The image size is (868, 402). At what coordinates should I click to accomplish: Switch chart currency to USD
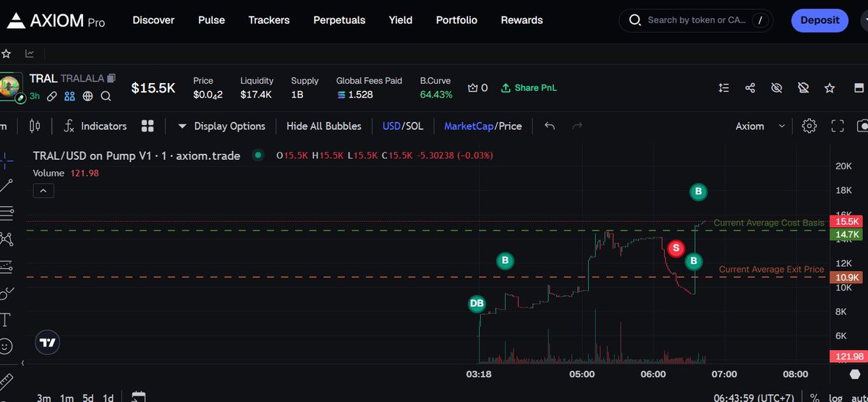tap(391, 126)
